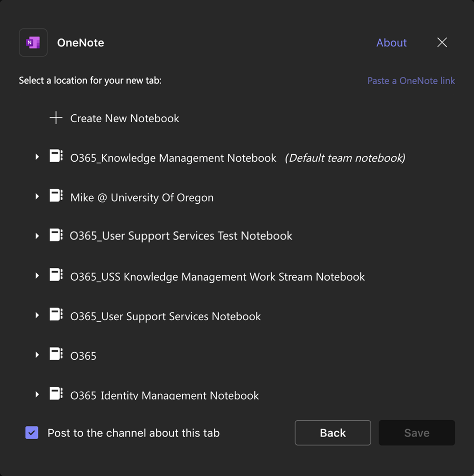Screen dimensions: 474x476
Task: Select O365_Knowledge Management Notebook name
Action: (x=173, y=158)
